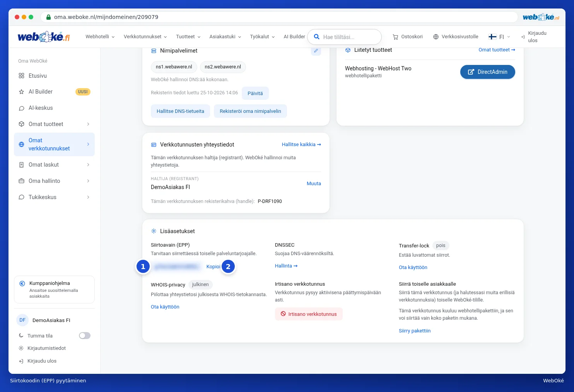574x392 pixels.
Task: Click Kopioi to copy the EPP code
Action: click(x=214, y=267)
